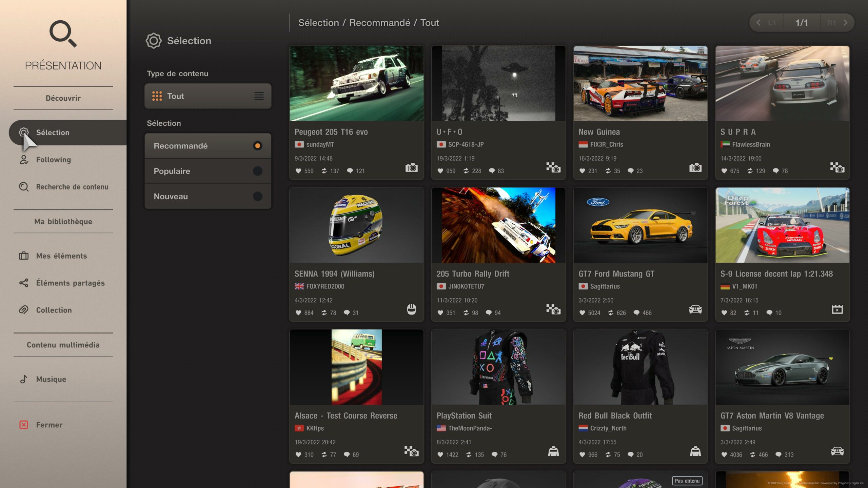Image resolution: width=868 pixels, height=488 pixels.
Task: Click the '205 Turbo Rally Drift' title
Action: tap(473, 274)
